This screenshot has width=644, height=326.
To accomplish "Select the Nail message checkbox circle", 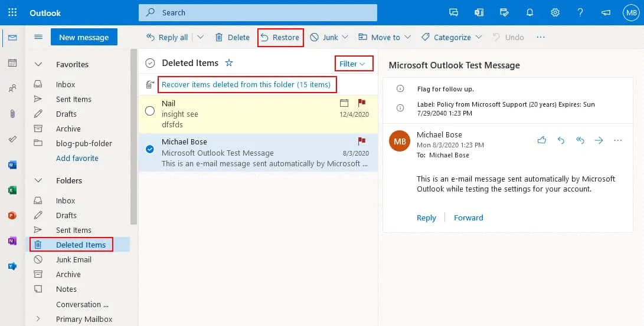I will point(150,111).
